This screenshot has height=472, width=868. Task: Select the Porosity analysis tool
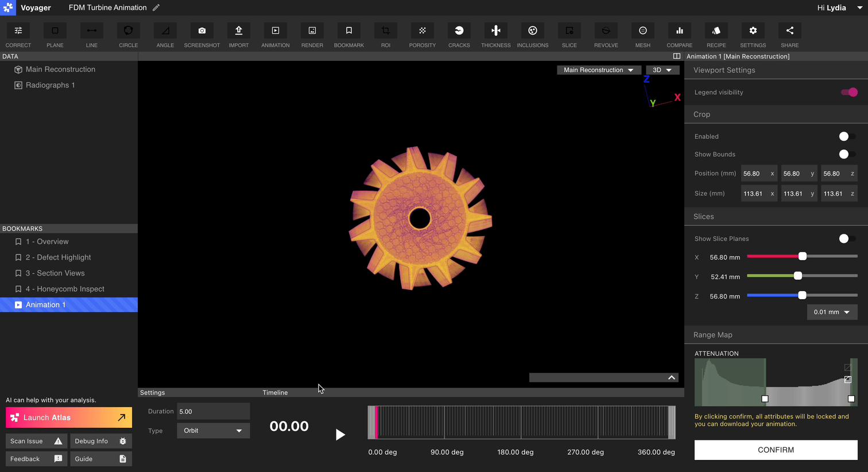[x=422, y=34]
